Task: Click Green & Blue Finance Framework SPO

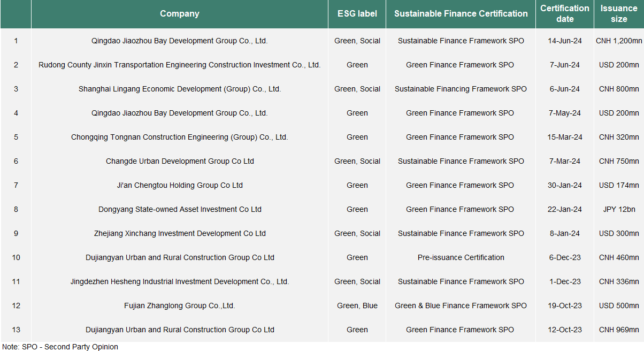Action: click(x=461, y=306)
